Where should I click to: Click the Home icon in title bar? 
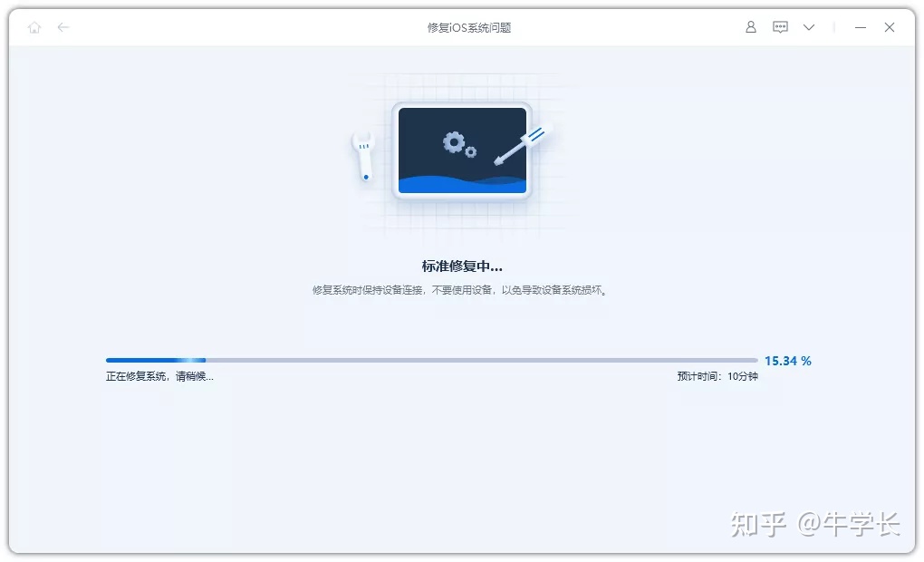click(34, 27)
